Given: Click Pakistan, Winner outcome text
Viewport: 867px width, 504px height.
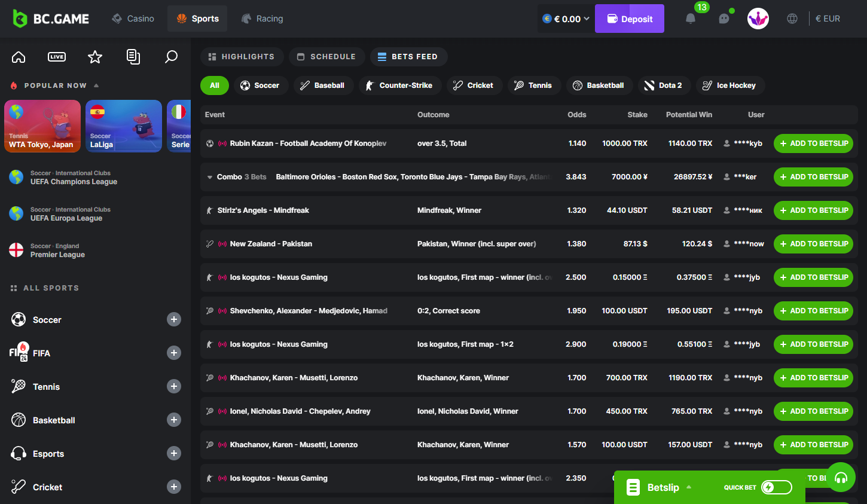Looking at the screenshot, I should (x=477, y=244).
